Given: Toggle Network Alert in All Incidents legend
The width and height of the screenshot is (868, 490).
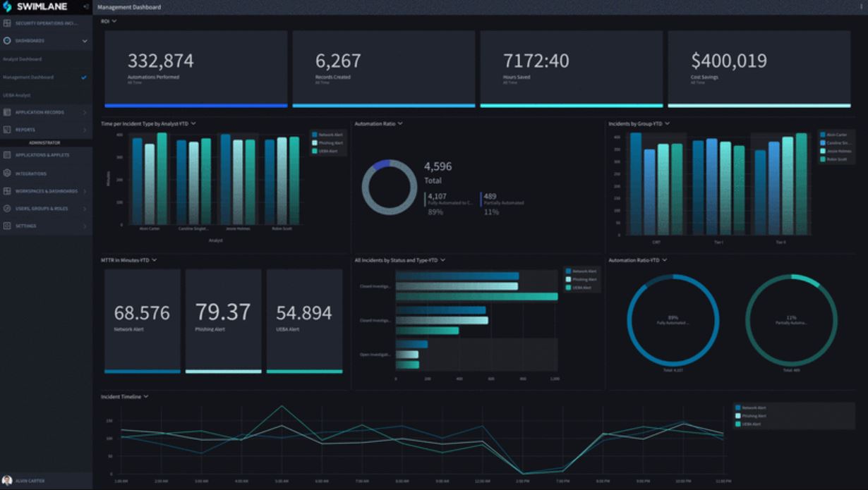Looking at the screenshot, I should tap(581, 271).
